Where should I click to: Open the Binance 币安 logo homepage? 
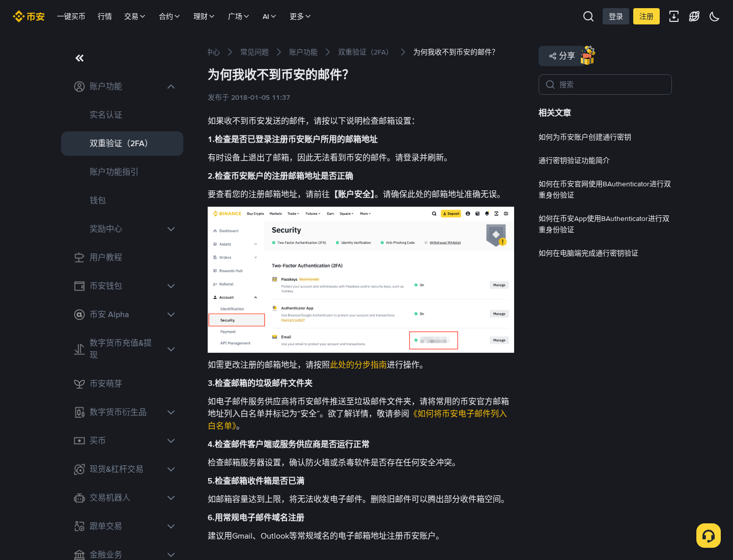click(29, 16)
